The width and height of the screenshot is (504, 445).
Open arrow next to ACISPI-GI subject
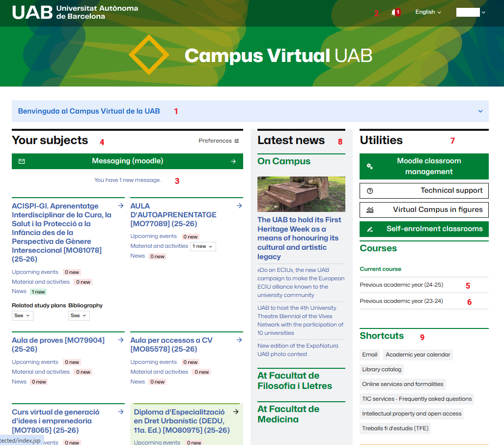point(121,206)
